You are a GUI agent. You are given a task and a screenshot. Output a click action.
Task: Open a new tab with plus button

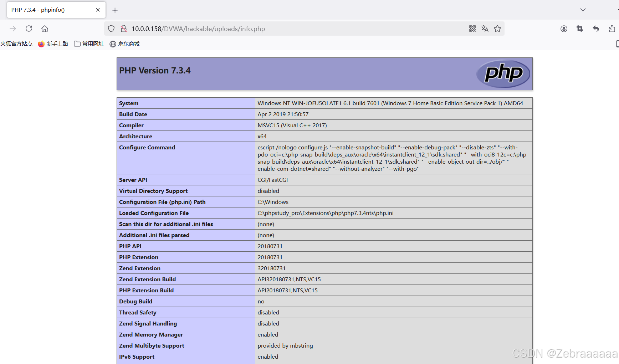coord(115,10)
